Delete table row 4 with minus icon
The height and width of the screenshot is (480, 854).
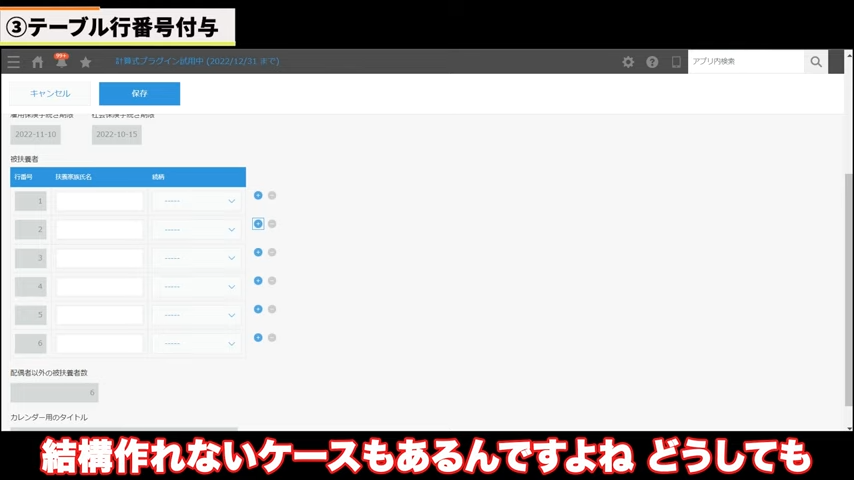tap(272, 281)
